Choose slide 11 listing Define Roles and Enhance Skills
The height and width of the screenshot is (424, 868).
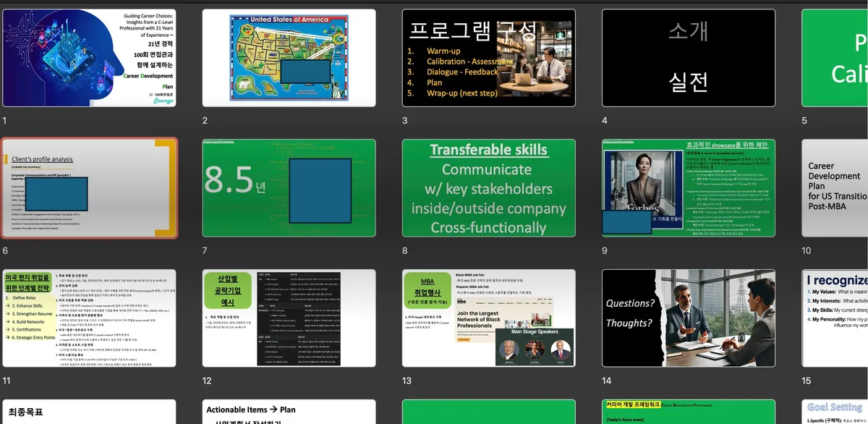(x=89, y=318)
